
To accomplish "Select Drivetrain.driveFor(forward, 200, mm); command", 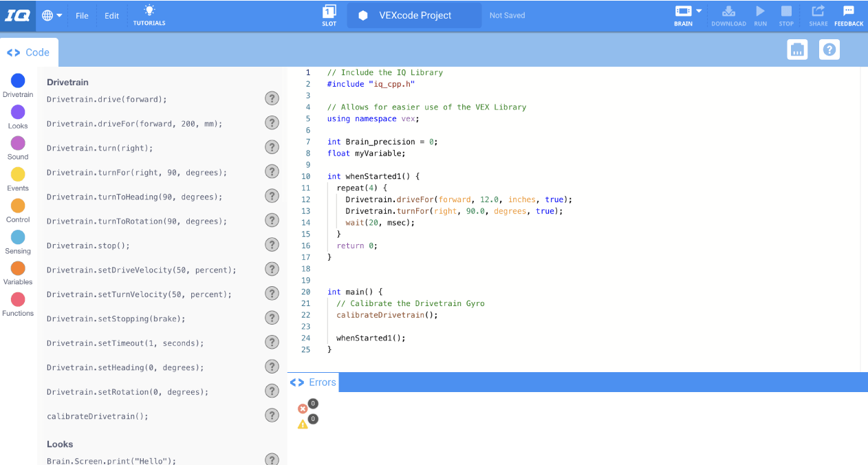I will (x=135, y=124).
